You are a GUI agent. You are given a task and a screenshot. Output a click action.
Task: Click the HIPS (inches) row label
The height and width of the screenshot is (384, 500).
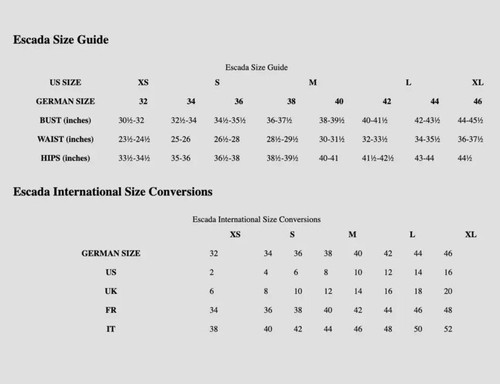(65, 158)
